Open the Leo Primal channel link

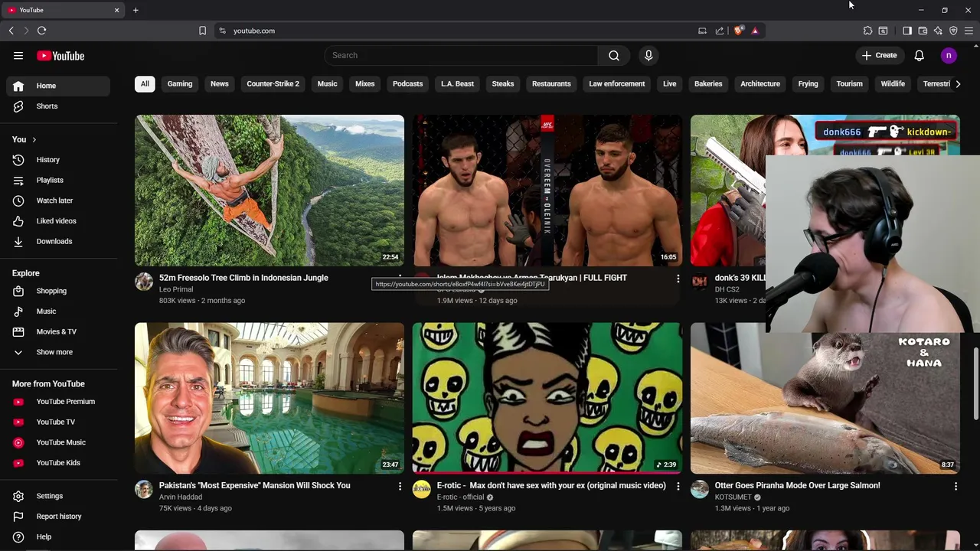coord(176,289)
